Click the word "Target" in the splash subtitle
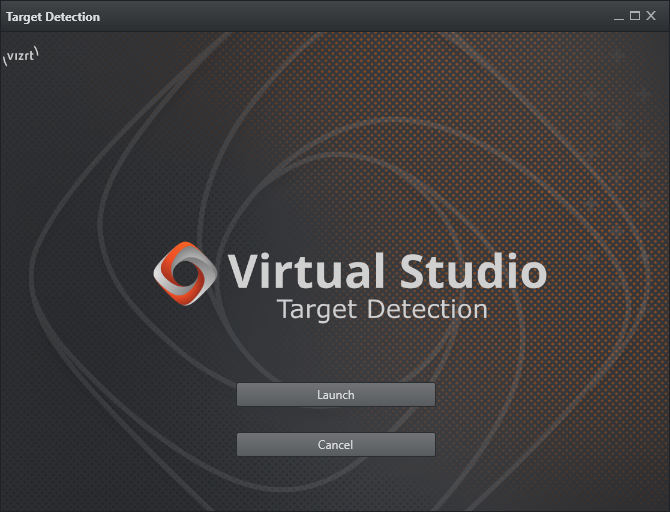 pyautogui.click(x=317, y=309)
